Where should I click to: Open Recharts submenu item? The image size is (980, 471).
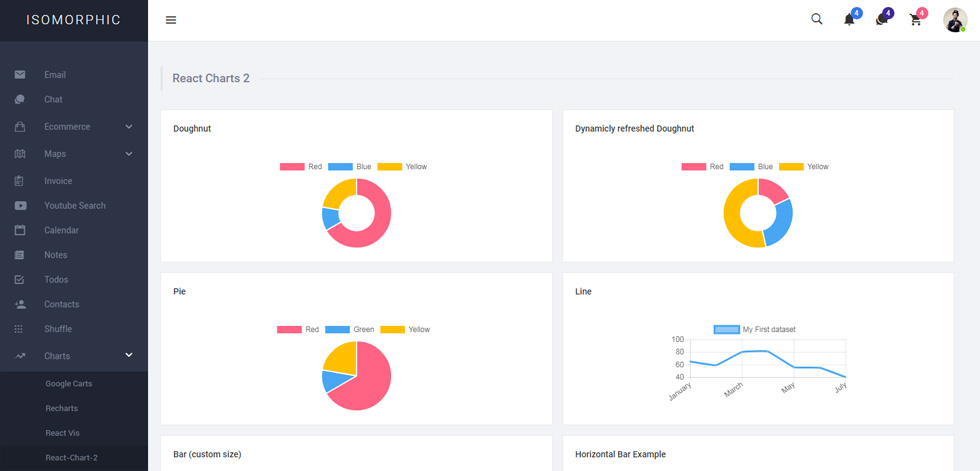61,409
